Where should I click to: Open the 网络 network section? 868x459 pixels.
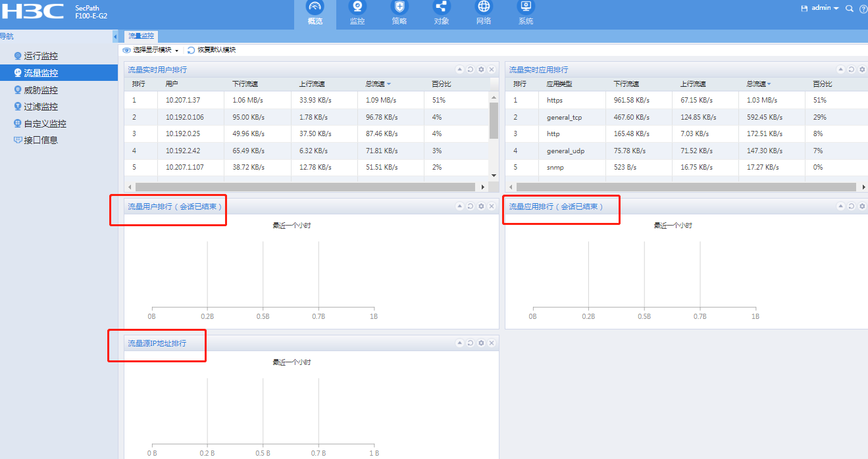click(x=484, y=14)
